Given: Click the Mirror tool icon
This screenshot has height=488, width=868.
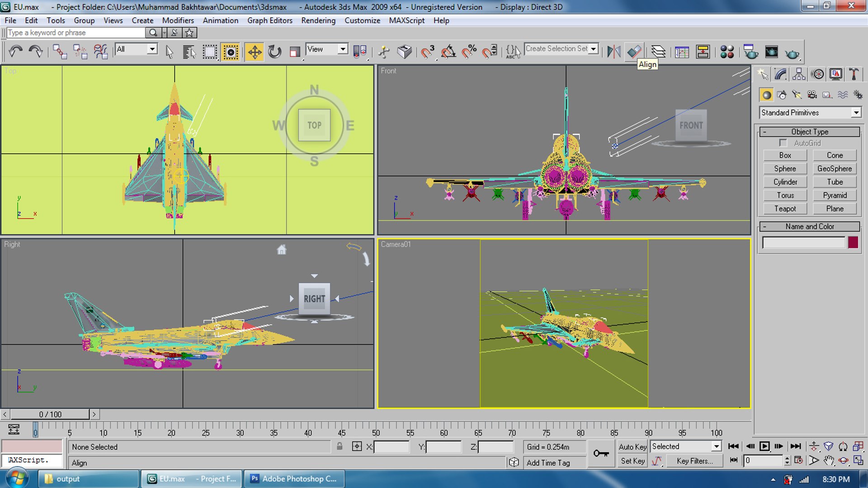Looking at the screenshot, I should [613, 52].
